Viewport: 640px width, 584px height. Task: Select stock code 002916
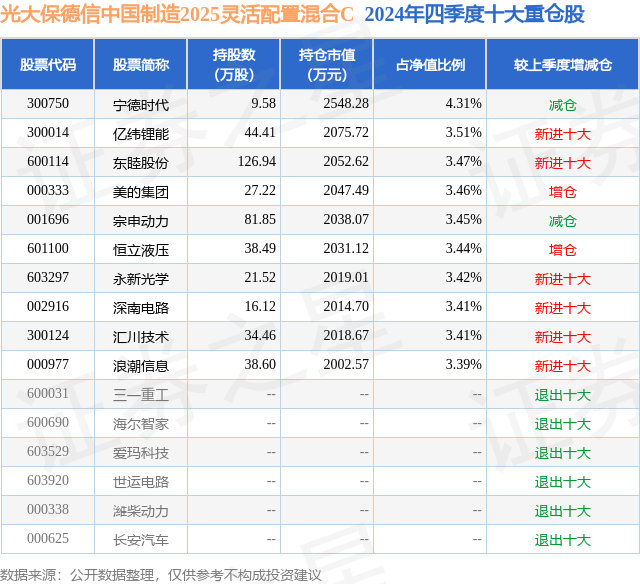(x=48, y=306)
